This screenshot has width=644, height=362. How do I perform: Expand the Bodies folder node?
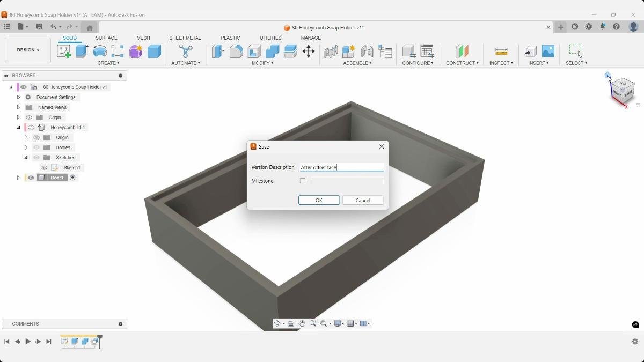click(26, 147)
